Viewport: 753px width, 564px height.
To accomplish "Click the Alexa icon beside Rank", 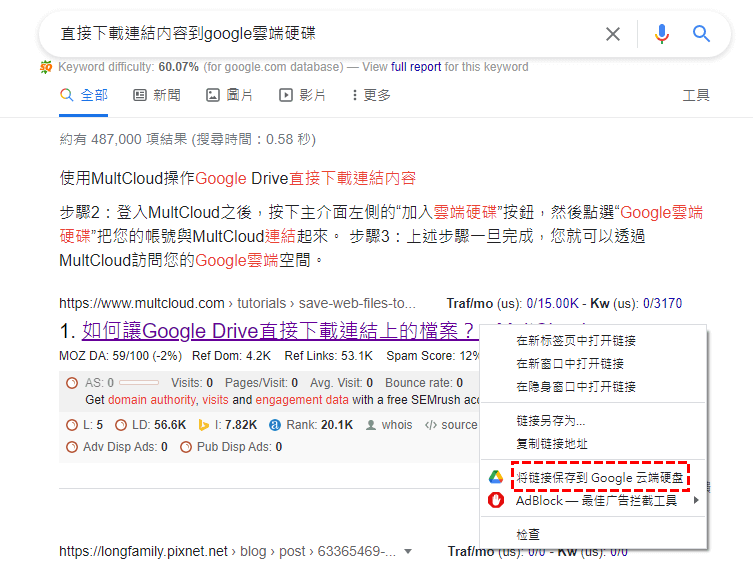I will [x=275, y=425].
